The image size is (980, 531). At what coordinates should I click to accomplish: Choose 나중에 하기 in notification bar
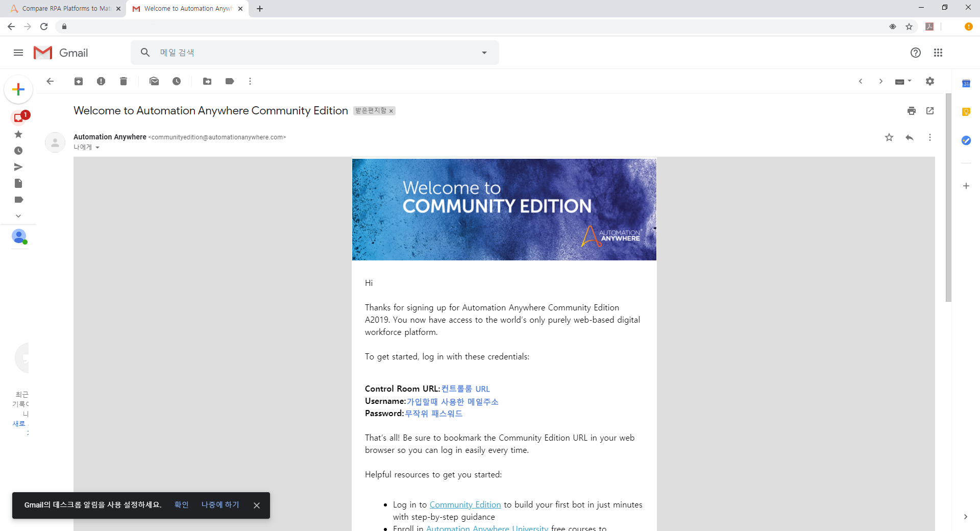pos(220,505)
